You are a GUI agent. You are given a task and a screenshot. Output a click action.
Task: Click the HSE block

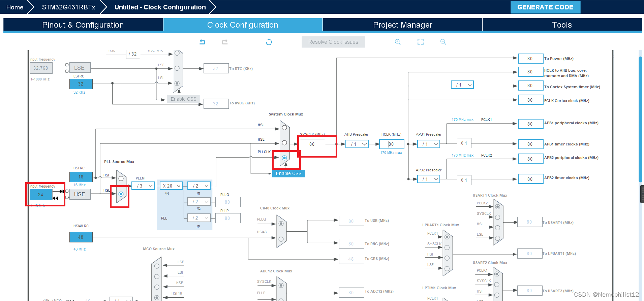(80, 194)
